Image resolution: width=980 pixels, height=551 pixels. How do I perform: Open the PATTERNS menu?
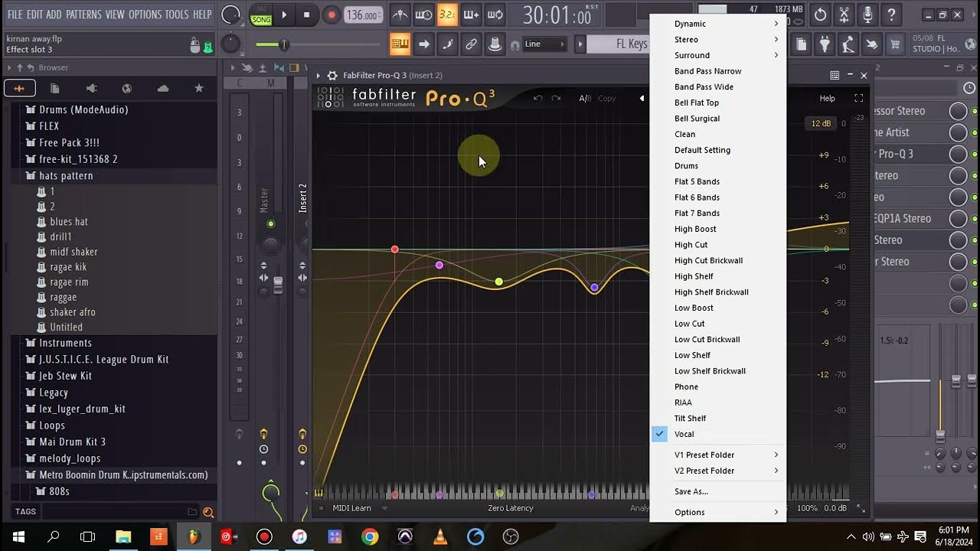click(x=83, y=15)
